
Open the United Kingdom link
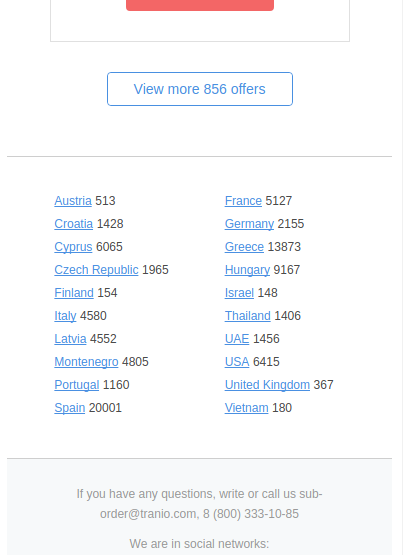click(x=267, y=385)
